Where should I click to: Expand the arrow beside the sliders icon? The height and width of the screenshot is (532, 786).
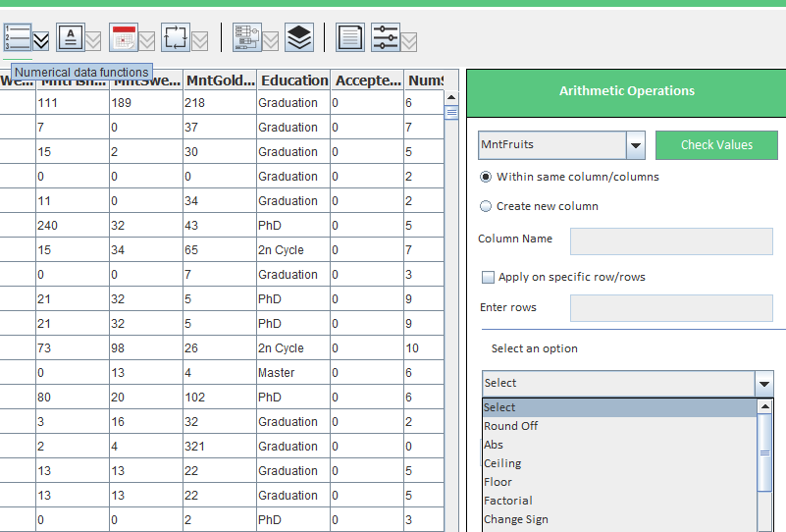coord(409,41)
